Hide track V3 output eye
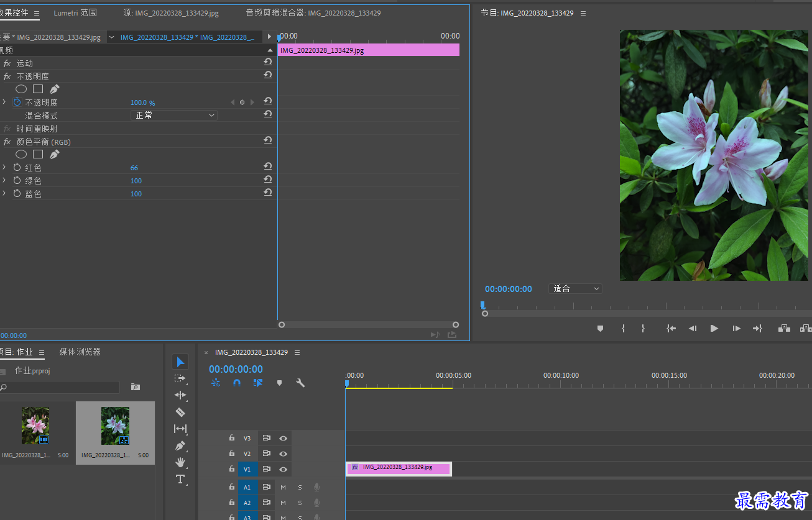Image resolution: width=812 pixels, height=520 pixels. click(x=284, y=438)
